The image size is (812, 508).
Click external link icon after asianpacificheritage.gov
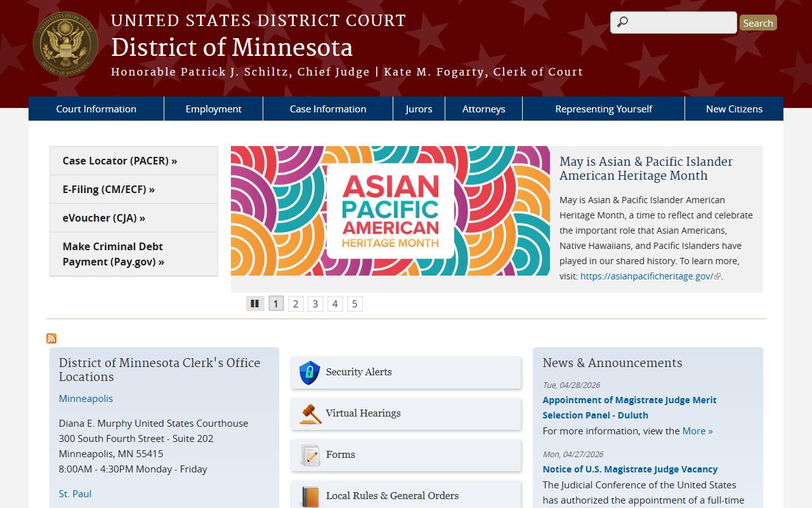717,276
